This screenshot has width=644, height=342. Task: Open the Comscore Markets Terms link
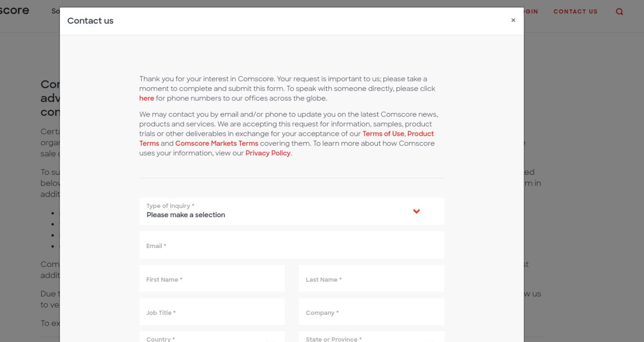[217, 143]
